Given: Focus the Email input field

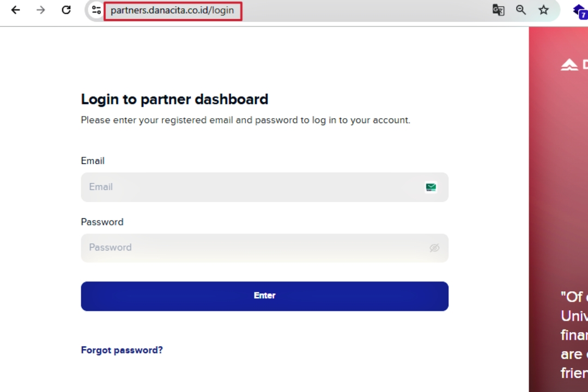Looking at the screenshot, I should click(x=251, y=187).
